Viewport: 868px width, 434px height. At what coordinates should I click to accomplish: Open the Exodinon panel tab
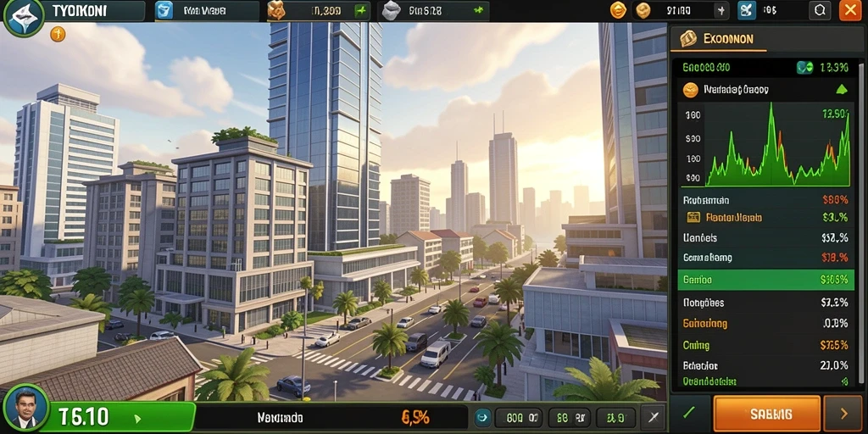click(x=719, y=39)
